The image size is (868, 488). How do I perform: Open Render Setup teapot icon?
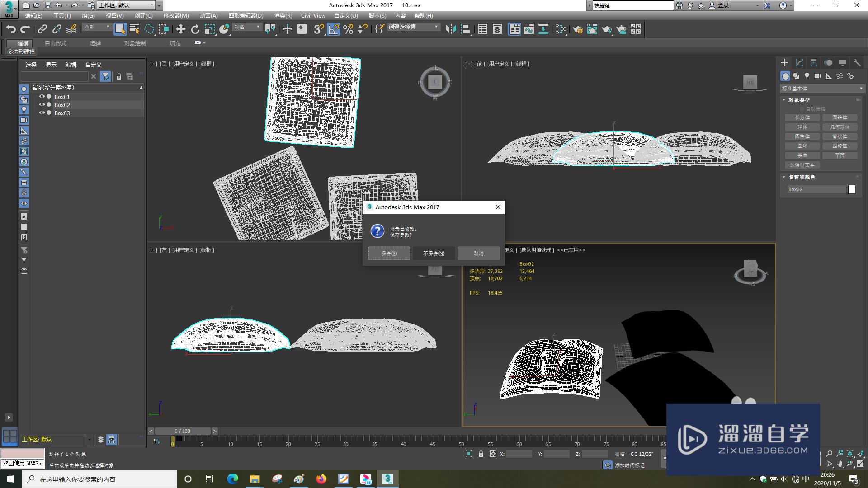pos(578,29)
